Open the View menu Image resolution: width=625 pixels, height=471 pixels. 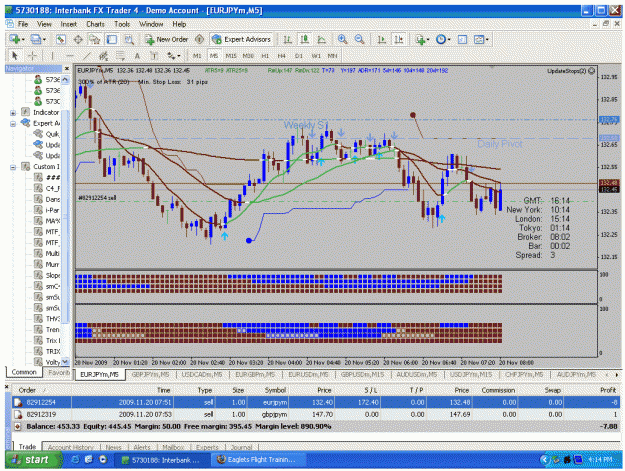click(x=44, y=24)
